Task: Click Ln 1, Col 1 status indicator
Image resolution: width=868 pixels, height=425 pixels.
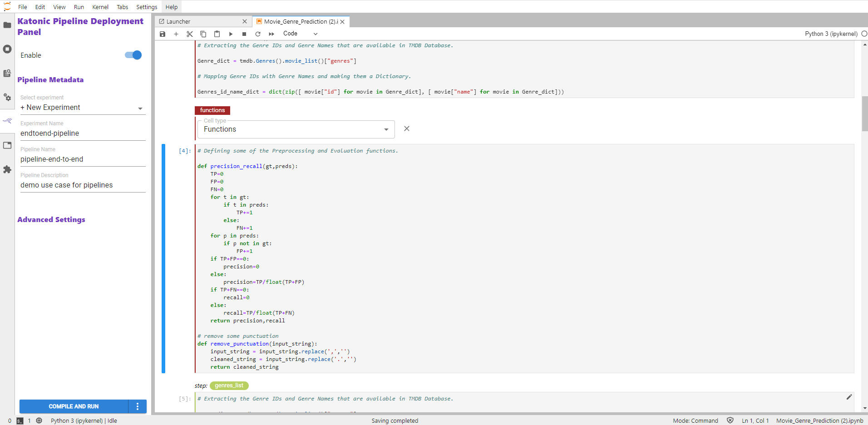Action: coord(755,421)
